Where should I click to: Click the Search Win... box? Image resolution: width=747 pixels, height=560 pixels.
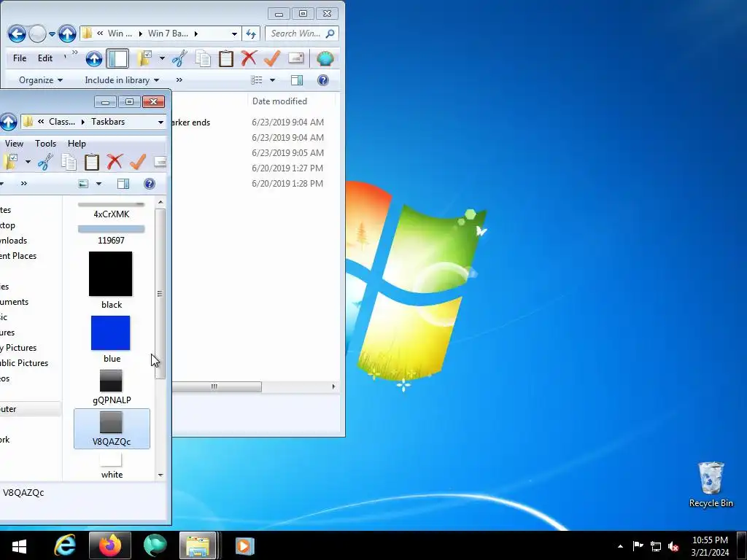point(301,34)
